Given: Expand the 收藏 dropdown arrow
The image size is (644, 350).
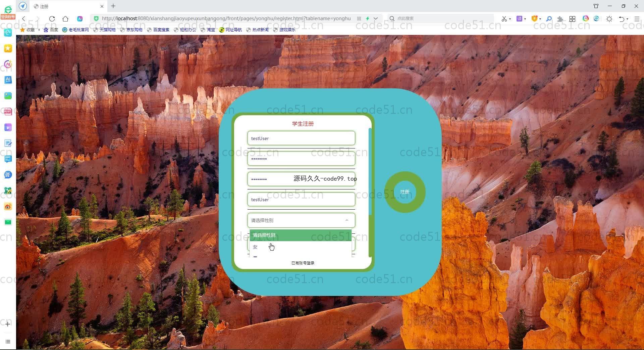Looking at the screenshot, I should [39, 30].
